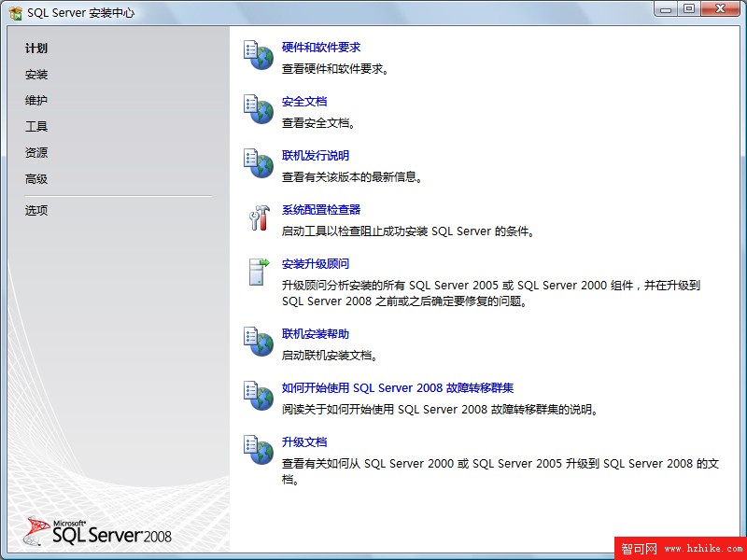
Task: Open 如何开始使用 SQL Server 2008 故障转移群集
Action: click(398, 388)
